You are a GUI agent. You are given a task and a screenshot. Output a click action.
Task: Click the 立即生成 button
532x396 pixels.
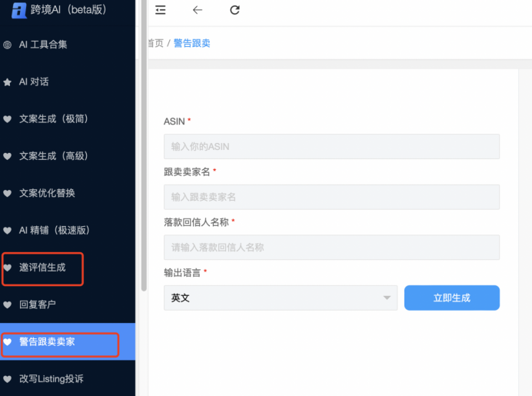pos(451,298)
